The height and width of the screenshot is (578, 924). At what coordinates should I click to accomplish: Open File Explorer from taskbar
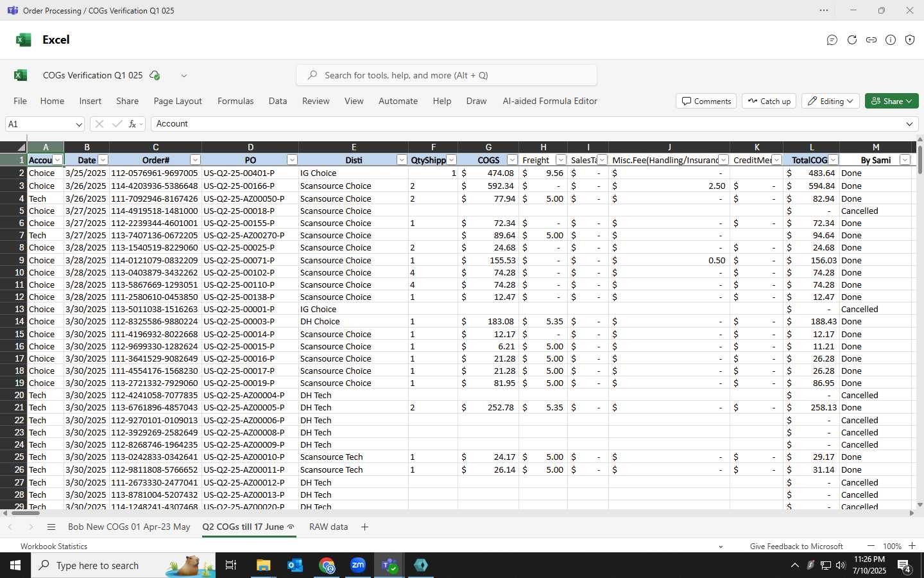click(x=264, y=565)
